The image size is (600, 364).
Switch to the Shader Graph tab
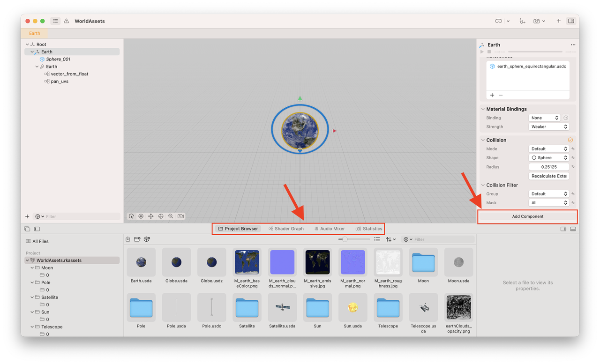click(286, 229)
